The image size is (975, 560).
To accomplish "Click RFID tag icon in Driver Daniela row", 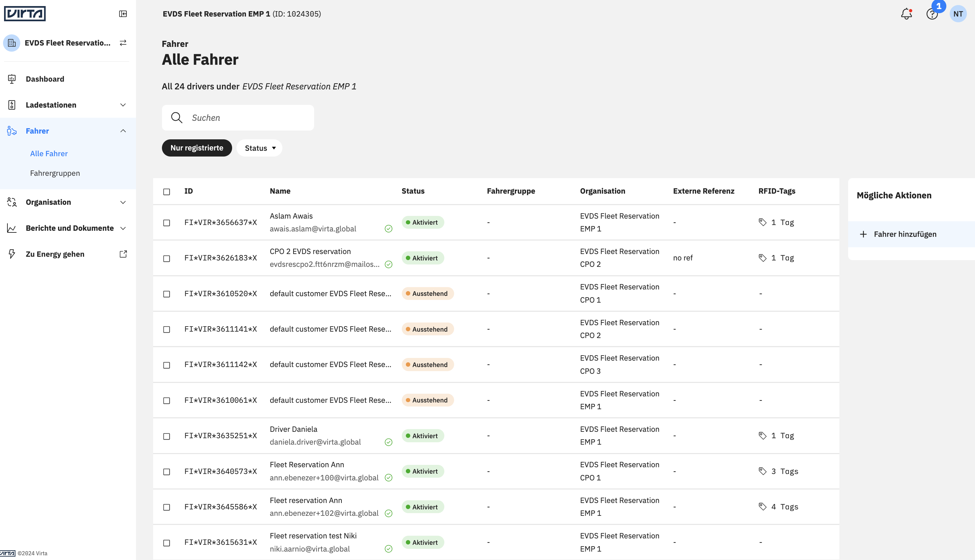I will 763,436.
